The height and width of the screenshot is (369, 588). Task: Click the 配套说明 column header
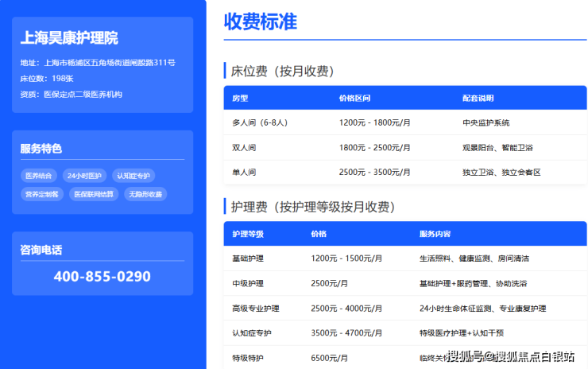(478, 98)
